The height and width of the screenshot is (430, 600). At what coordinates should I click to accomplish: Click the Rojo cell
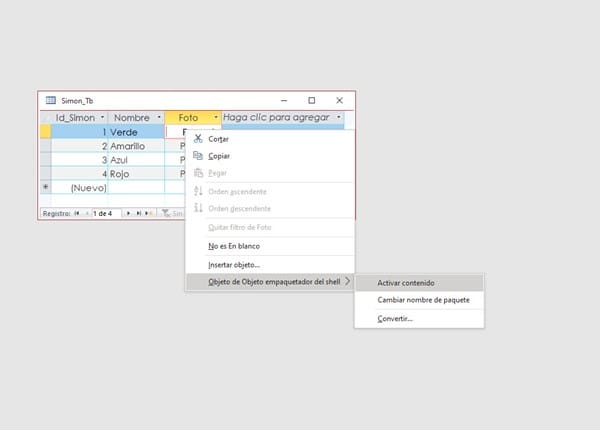(x=136, y=174)
